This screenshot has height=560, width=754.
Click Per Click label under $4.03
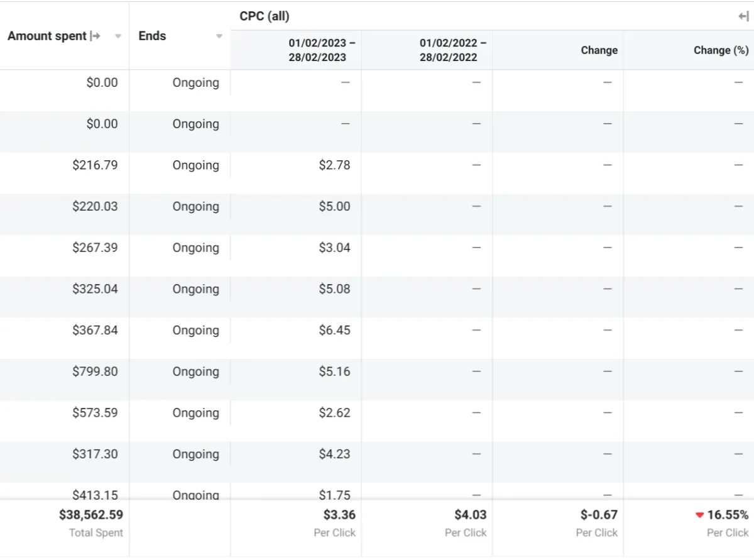point(466,533)
